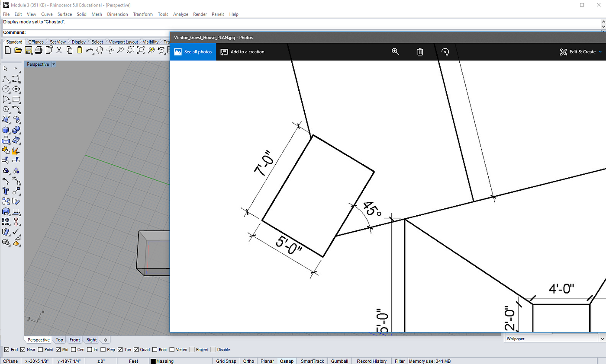Select the Polyline tool in the sidebar

[6, 79]
